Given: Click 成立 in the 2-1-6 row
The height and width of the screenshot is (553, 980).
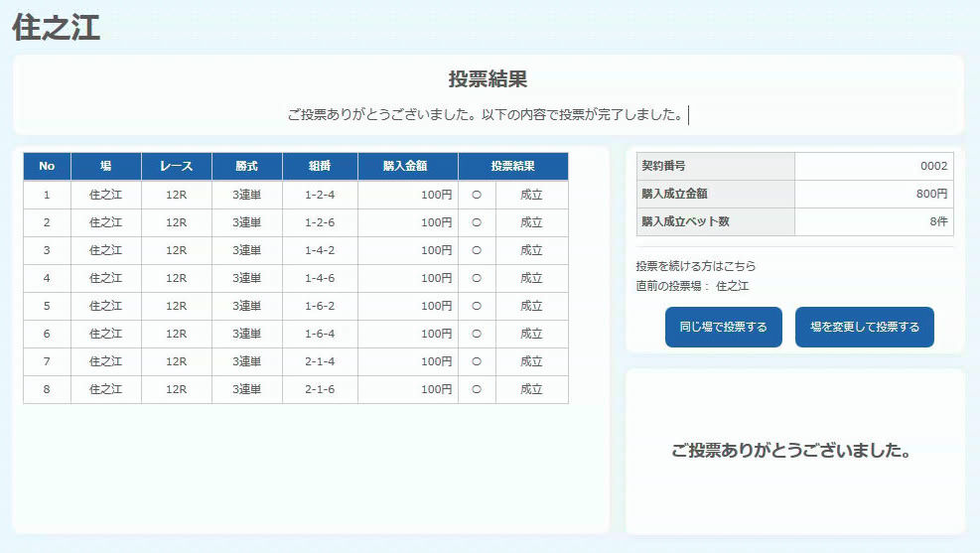Looking at the screenshot, I should (x=532, y=389).
